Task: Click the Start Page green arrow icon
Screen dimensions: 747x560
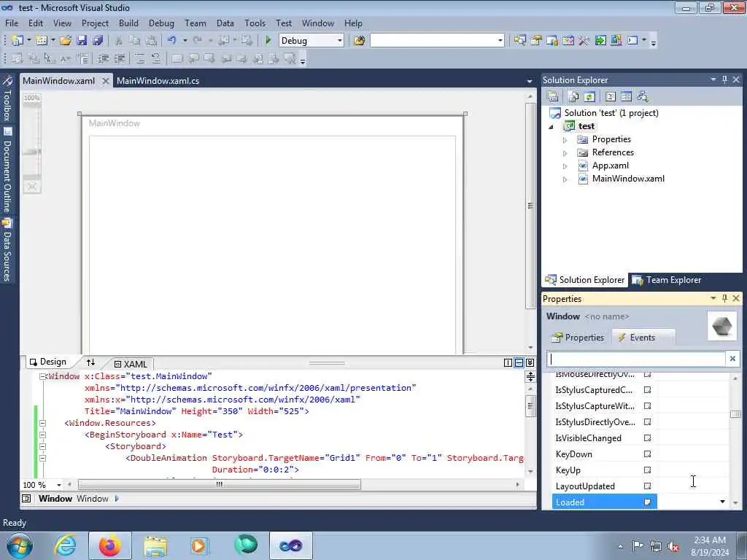Action: pos(600,41)
